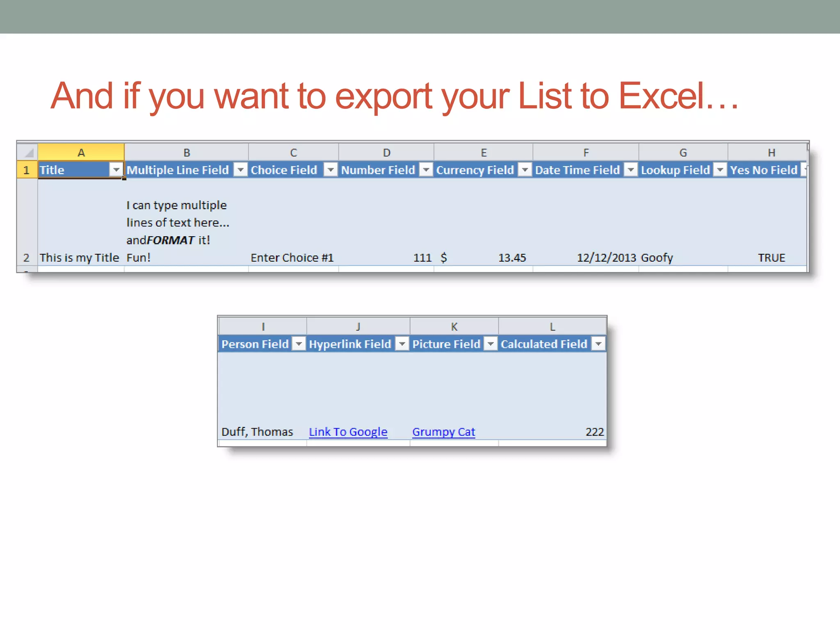
Task: Open the Title column filter dropdown
Action: [116, 169]
